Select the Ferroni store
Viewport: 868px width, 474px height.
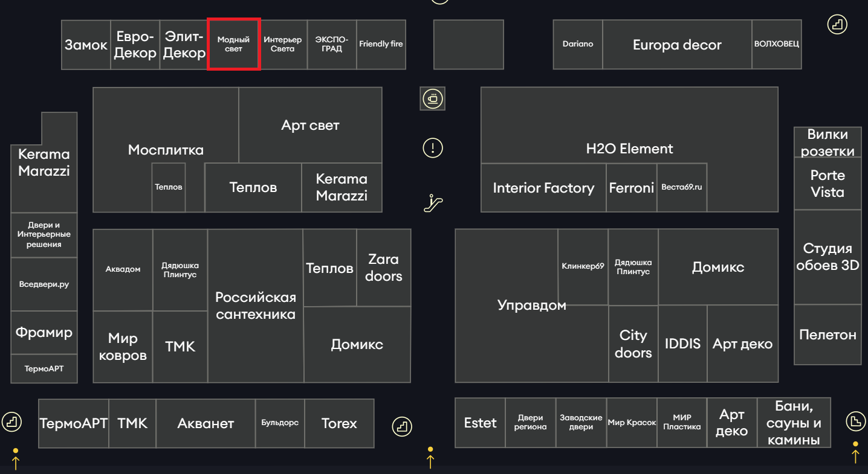[x=632, y=188]
